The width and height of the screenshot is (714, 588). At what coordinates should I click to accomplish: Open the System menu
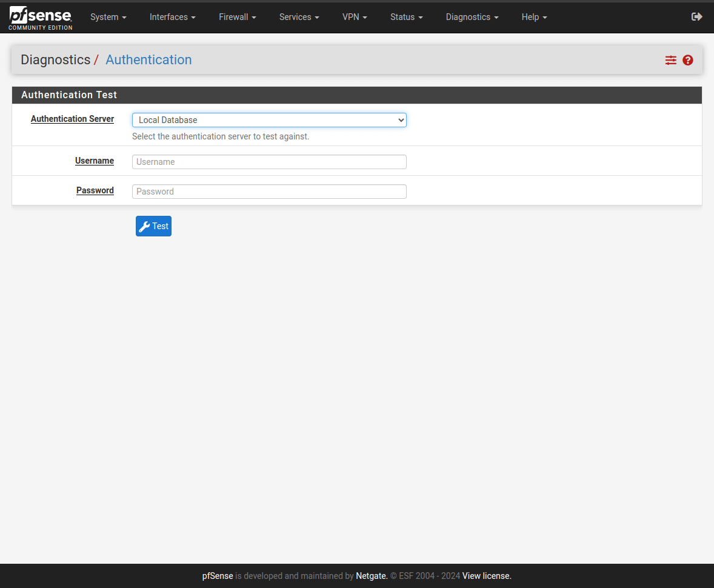point(108,17)
